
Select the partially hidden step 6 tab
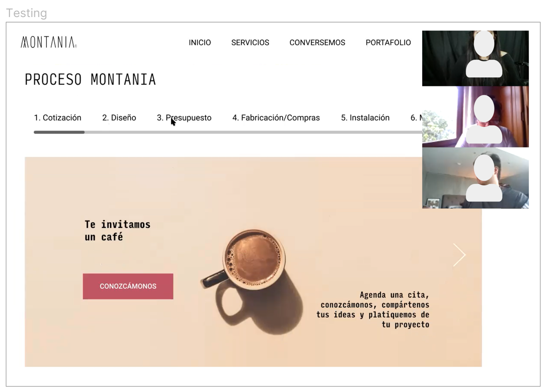(416, 118)
